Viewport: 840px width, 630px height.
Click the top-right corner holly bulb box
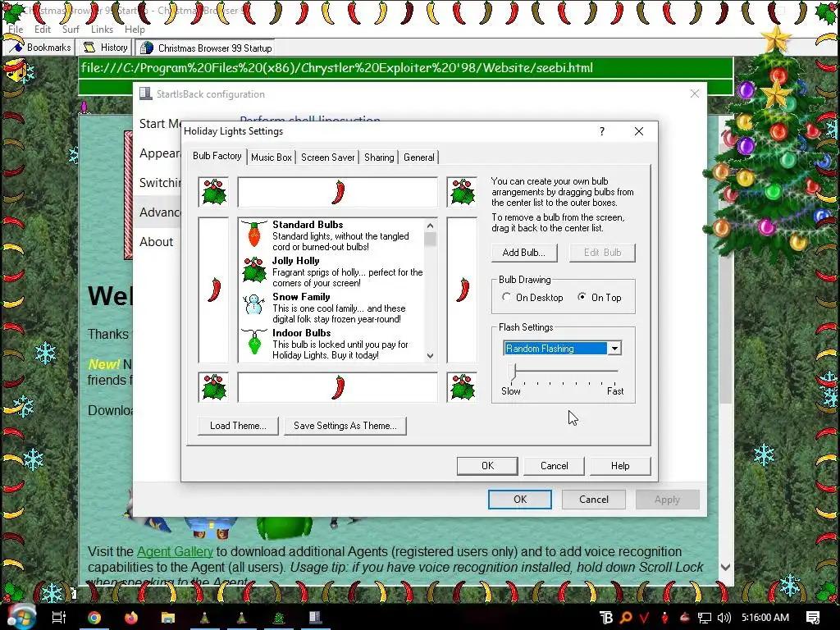coord(462,192)
